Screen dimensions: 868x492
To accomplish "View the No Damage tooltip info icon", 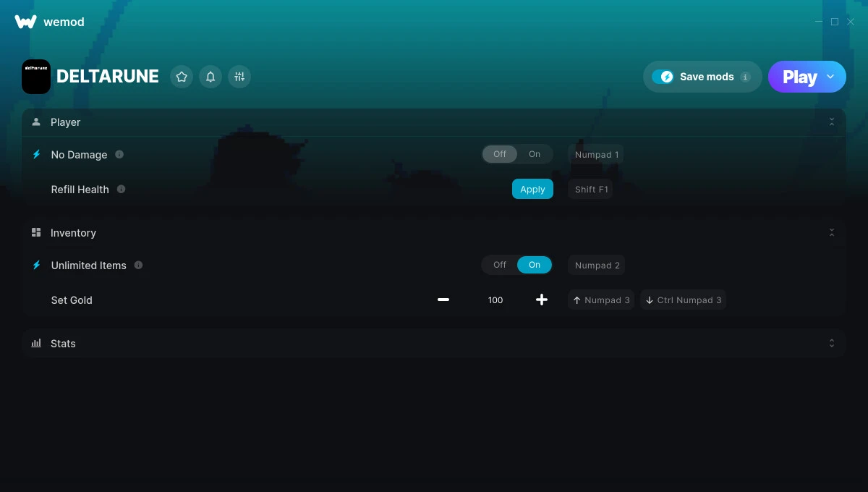I will (119, 154).
